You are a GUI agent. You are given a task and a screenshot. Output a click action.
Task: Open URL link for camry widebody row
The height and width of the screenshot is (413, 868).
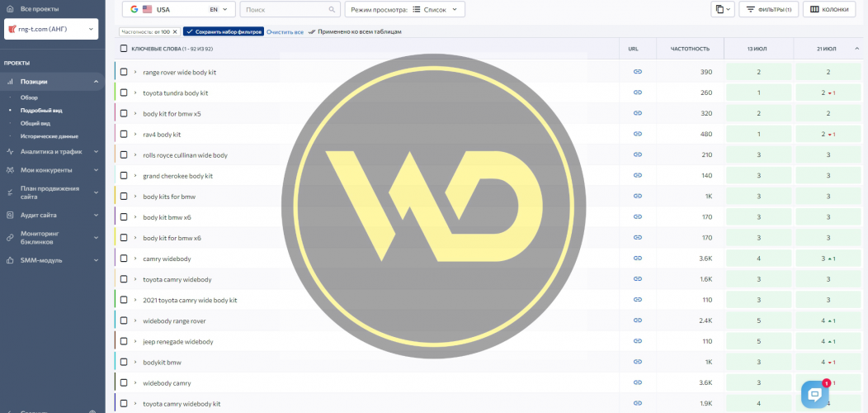tap(637, 259)
